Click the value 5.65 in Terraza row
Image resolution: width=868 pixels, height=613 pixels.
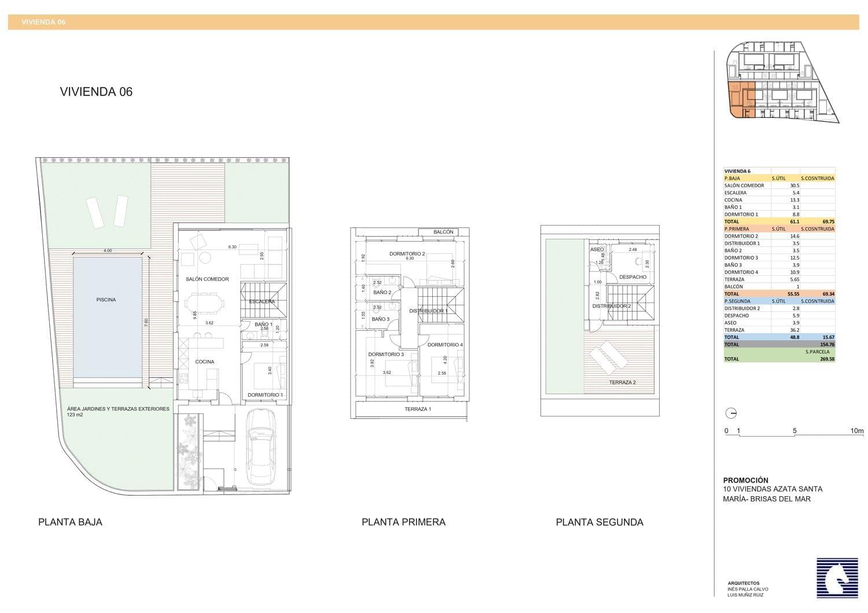(x=795, y=279)
